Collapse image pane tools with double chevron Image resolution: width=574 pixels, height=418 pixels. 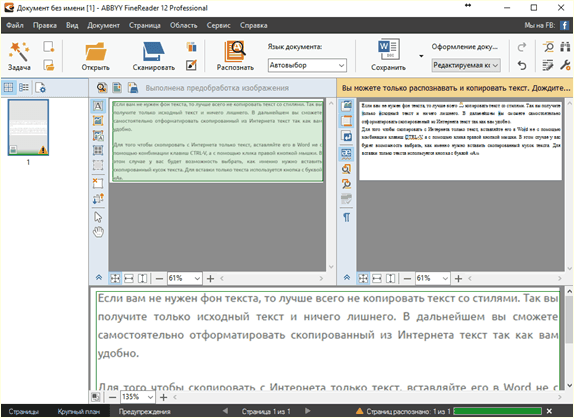(x=99, y=277)
